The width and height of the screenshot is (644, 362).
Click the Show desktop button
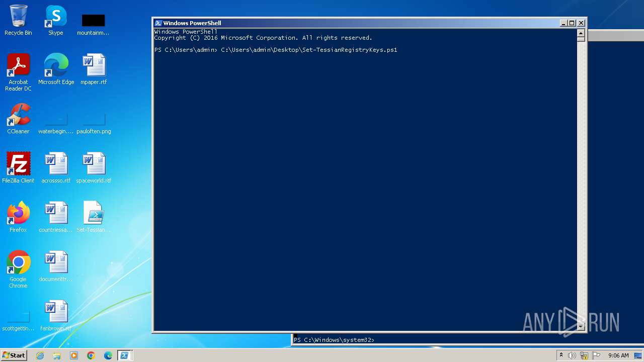pyautogui.click(x=638, y=355)
